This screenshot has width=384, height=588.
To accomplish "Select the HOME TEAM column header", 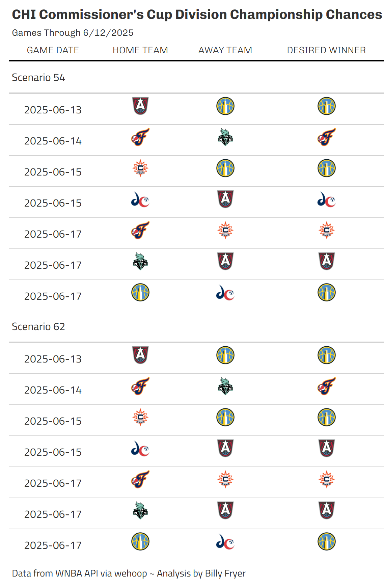I will [140, 50].
